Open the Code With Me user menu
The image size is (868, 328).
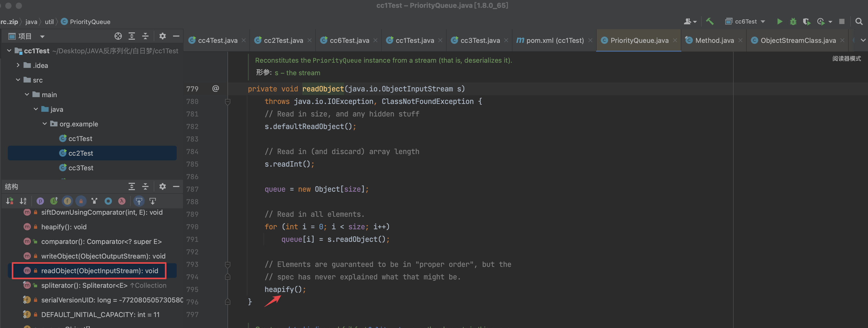(x=690, y=21)
